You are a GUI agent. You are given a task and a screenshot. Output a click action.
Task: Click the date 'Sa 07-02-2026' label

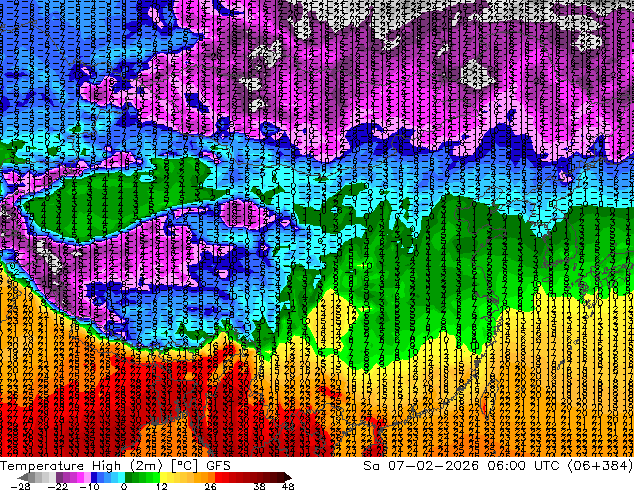(421, 466)
